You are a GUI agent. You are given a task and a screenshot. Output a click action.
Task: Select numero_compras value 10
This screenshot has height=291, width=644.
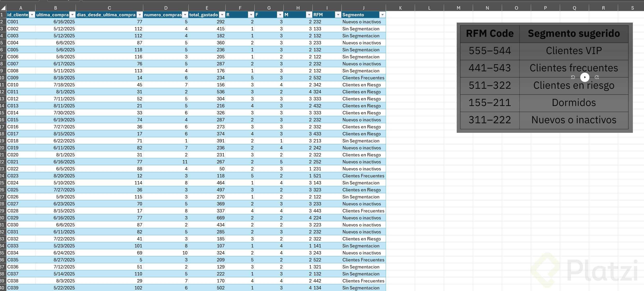coord(166,253)
